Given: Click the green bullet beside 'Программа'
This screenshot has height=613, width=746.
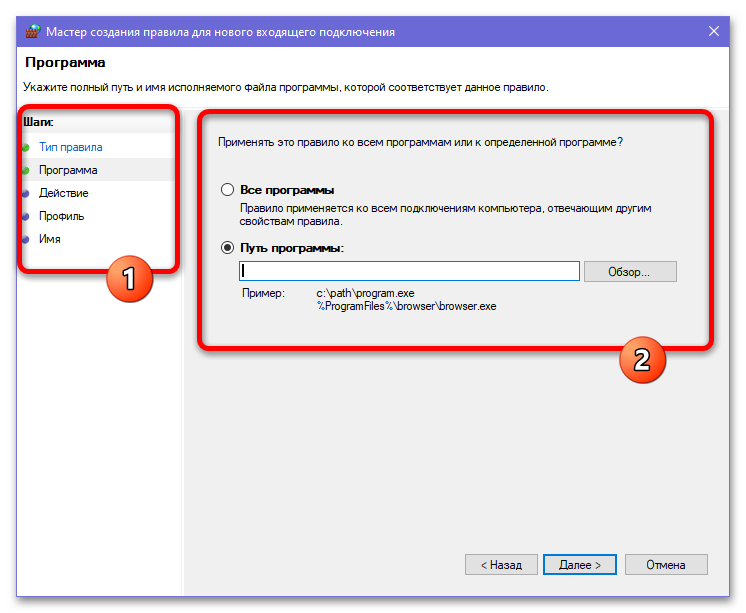Looking at the screenshot, I should (x=26, y=170).
